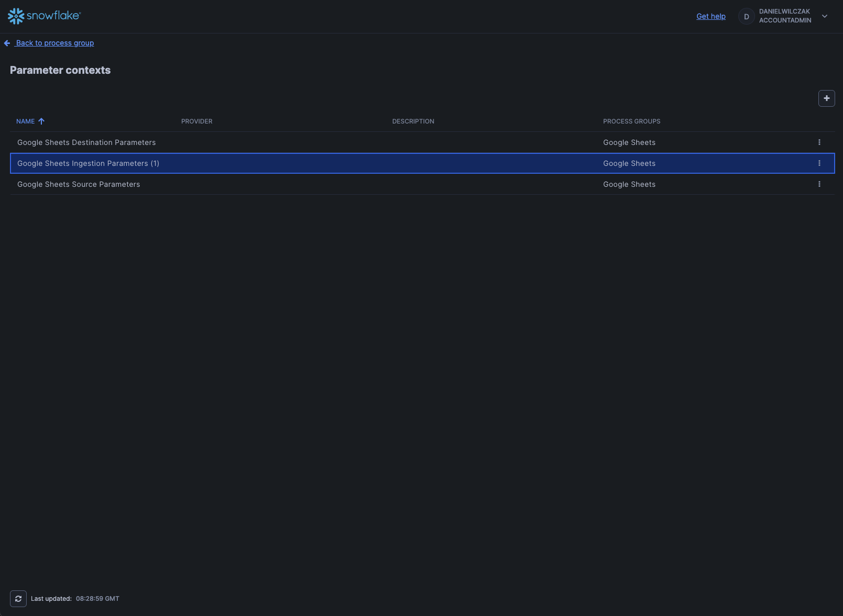Expand the account dropdown chevron
This screenshot has width=843, height=616.
coord(825,16)
